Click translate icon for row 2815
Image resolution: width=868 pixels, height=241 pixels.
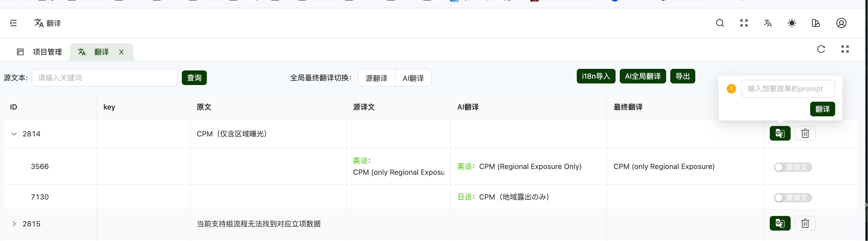point(780,223)
